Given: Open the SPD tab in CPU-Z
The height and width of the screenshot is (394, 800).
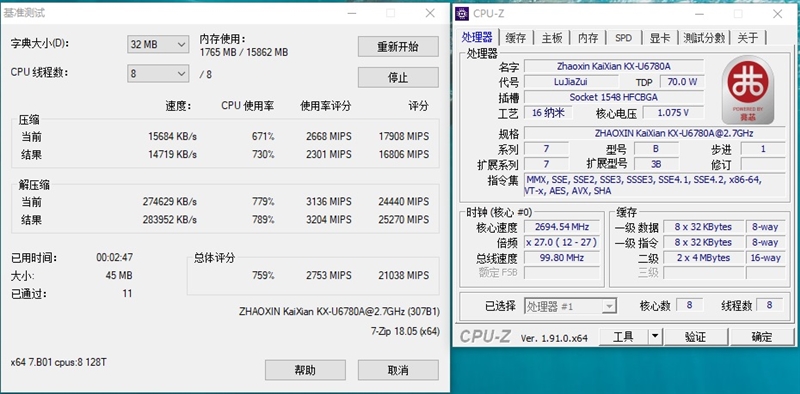Looking at the screenshot, I should tap(623, 38).
